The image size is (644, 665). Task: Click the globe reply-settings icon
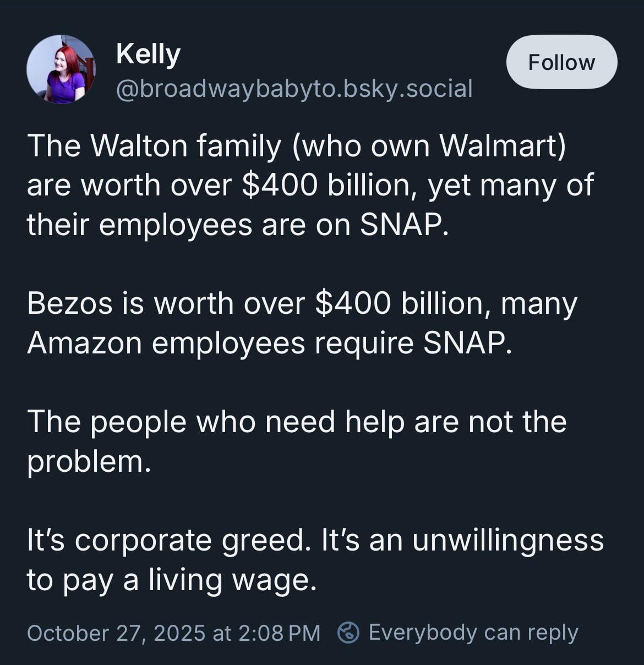tap(348, 633)
